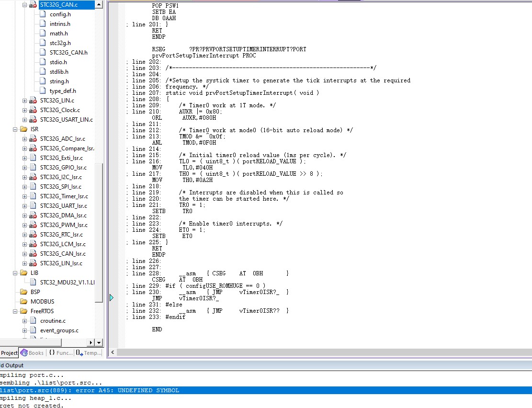The height and width of the screenshot is (408, 532).
Task: Expand the STC32G_LIN_Isr.c node
Action: pyautogui.click(x=24, y=263)
